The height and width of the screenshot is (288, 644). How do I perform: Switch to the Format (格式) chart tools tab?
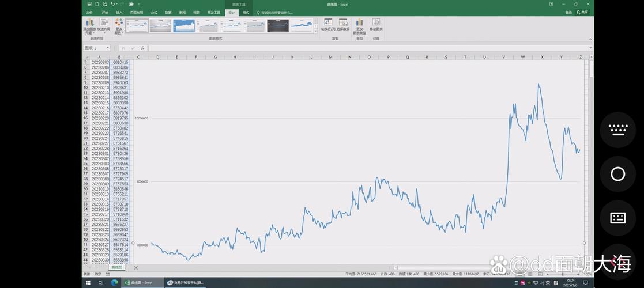[246, 12]
